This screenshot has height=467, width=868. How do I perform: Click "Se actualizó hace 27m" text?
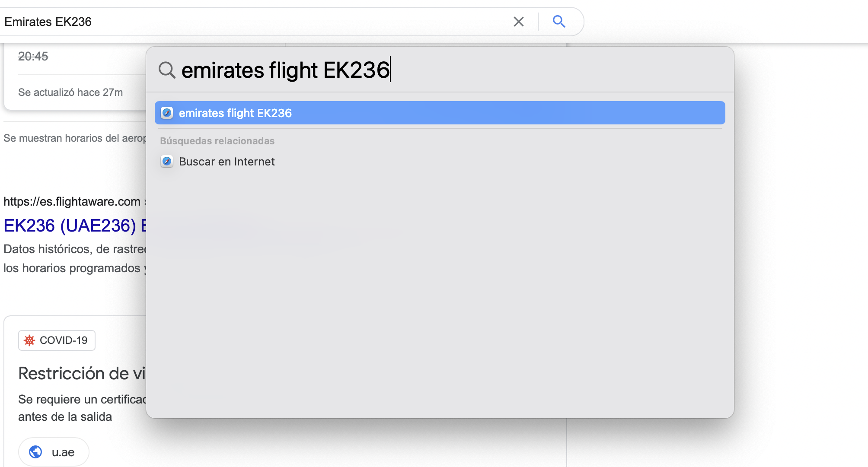[x=70, y=92]
